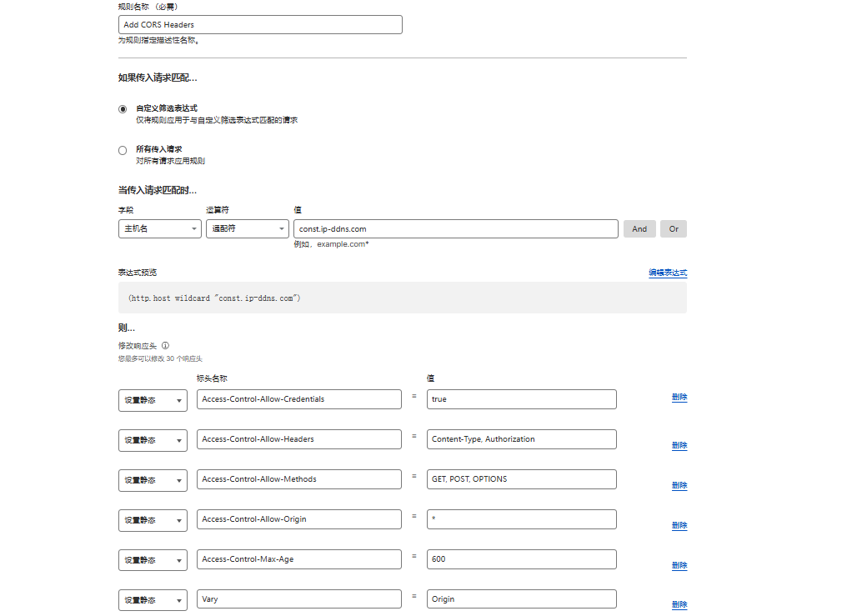This screenshot has height=616, width=857.
Task: Click the 600 max-age value field
Action: point(521,559)
